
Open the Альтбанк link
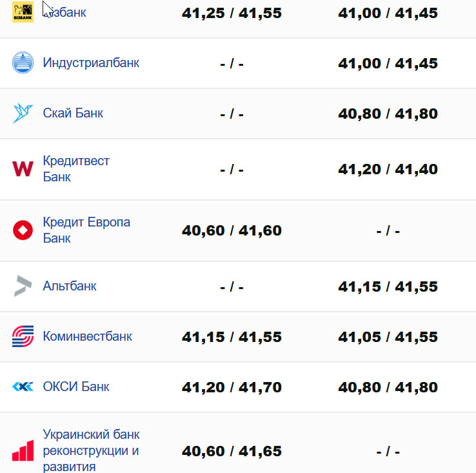70,286
